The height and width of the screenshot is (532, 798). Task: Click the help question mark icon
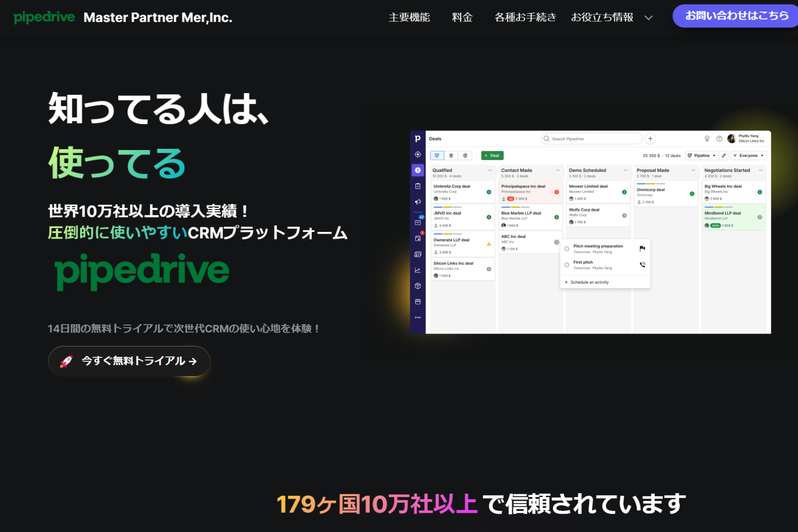719,139
